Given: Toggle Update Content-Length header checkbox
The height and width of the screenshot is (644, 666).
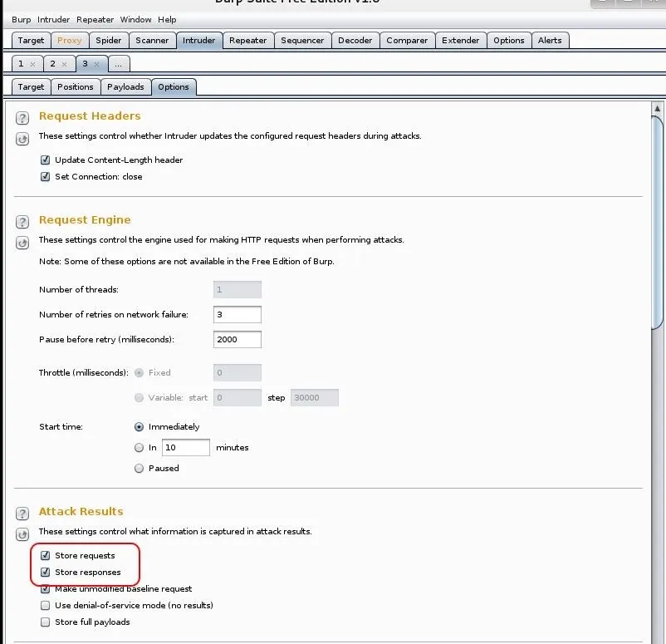Looking at the screenshot, I should click(45, 160).
